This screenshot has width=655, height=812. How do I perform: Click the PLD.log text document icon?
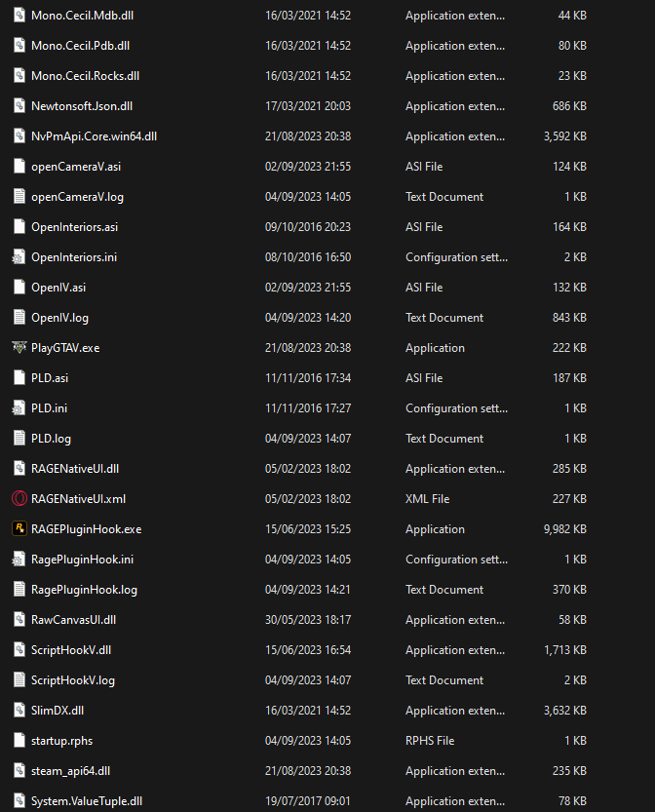pyautogui.click(x=19, y=438)
